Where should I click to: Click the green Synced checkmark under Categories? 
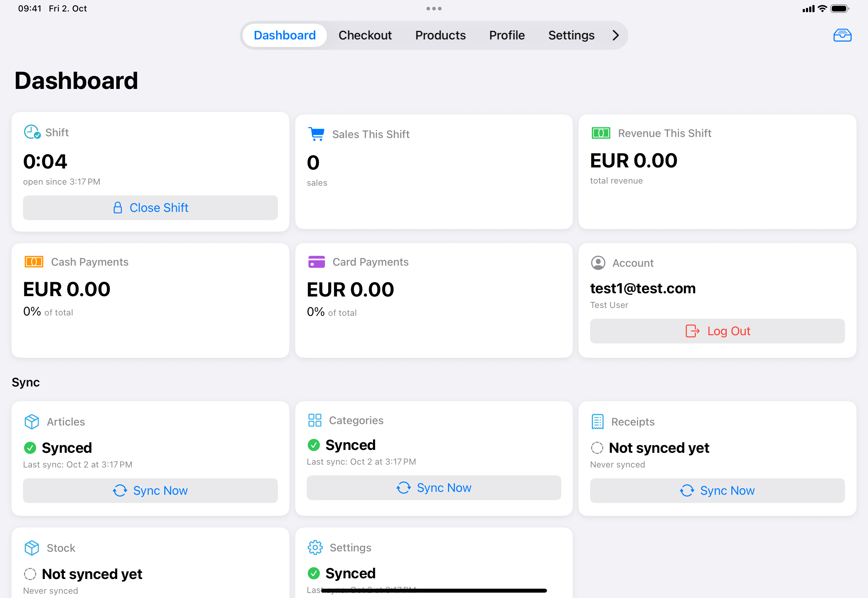coord(314,445)
